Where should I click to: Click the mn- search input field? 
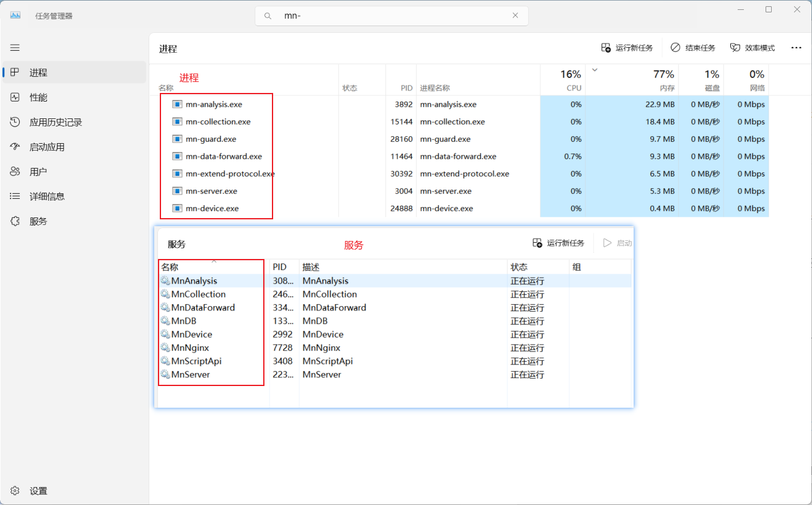pos(390,16)
